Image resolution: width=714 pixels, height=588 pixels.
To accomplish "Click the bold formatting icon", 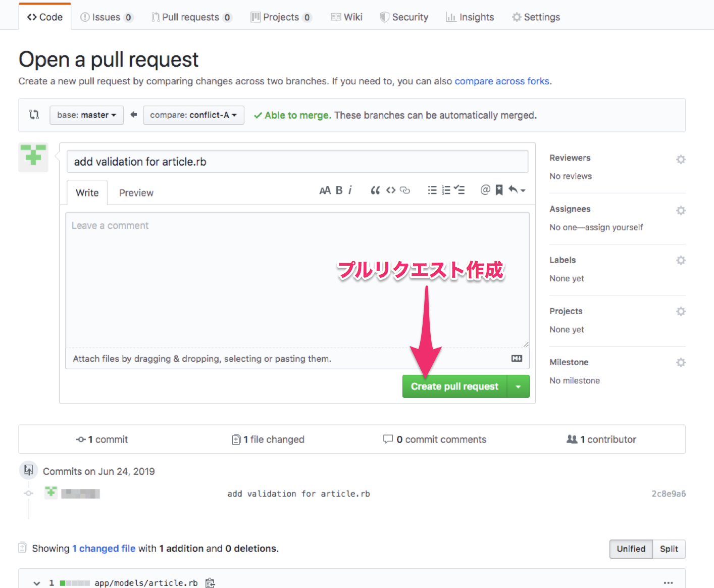I will pos(339,190).
